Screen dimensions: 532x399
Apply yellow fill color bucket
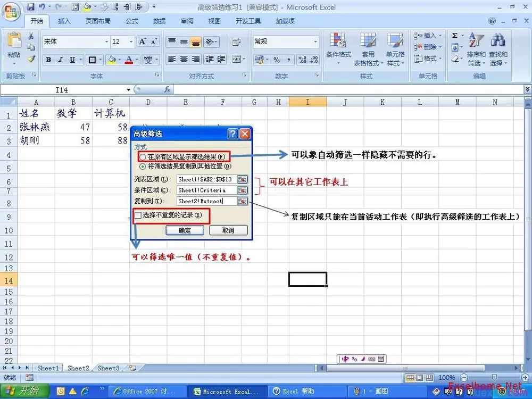point(112,60)
